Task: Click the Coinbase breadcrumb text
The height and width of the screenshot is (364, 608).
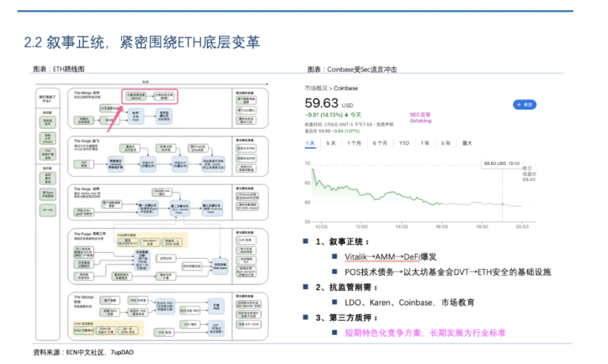Action: [x=346, y=88]
